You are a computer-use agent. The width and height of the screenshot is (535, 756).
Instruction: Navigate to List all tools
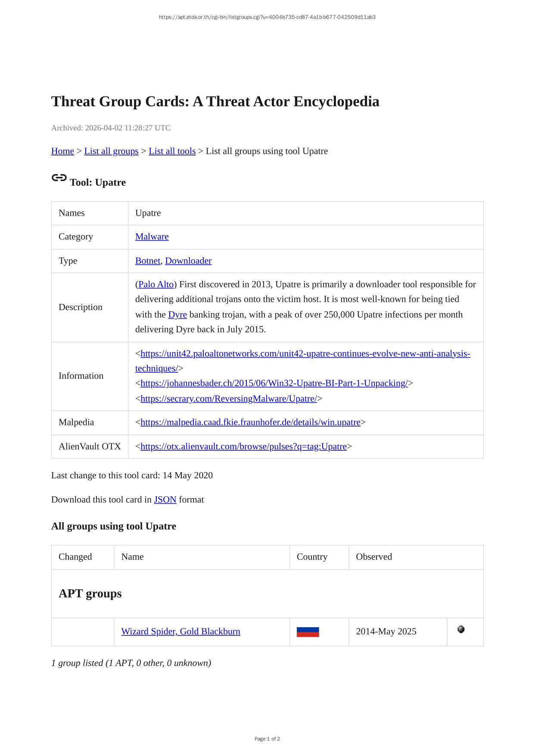tap(172, 151)
